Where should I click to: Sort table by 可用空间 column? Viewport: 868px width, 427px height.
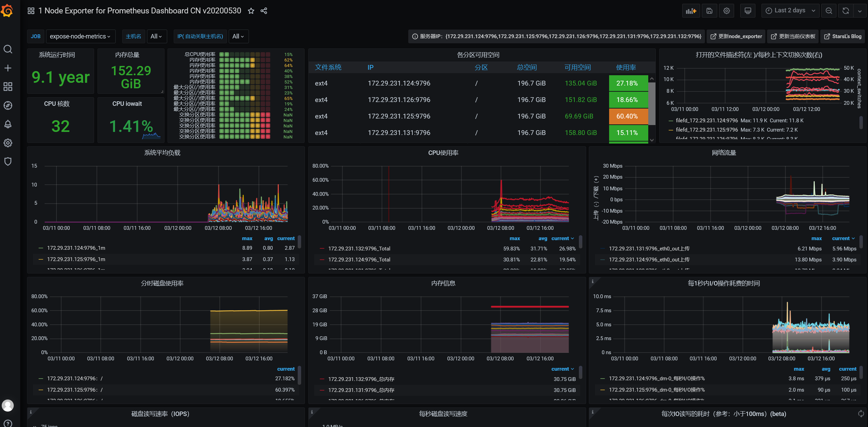(578, 68)
